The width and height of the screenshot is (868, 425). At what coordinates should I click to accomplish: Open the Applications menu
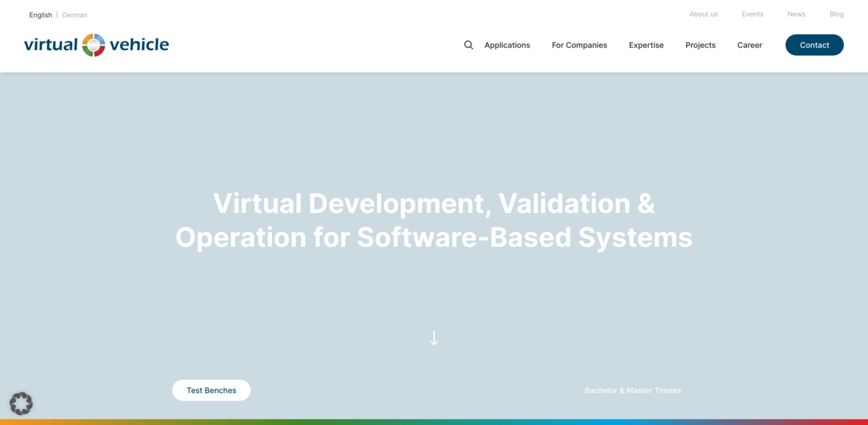[507, 45]
